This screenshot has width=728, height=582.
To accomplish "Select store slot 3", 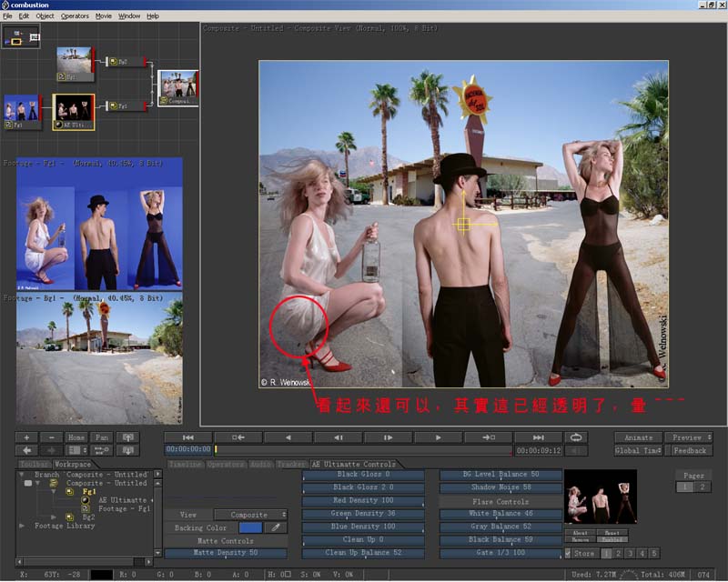I will pos(630,553).
